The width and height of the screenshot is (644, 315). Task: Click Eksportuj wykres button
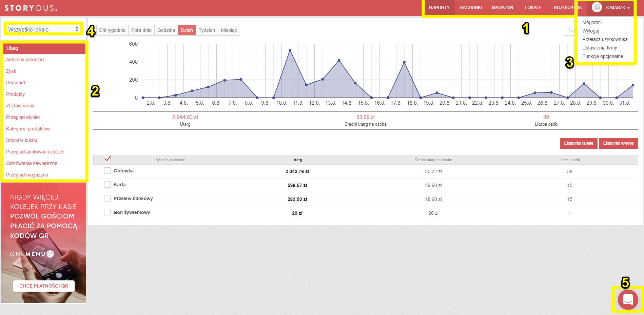click(x=619, y=143)
